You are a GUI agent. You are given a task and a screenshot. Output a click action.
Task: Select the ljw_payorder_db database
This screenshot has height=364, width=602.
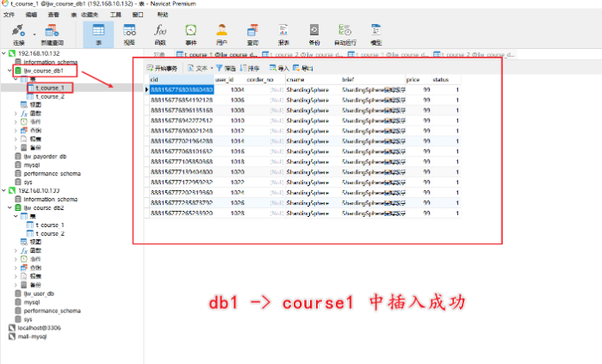(x=45, y=157)
